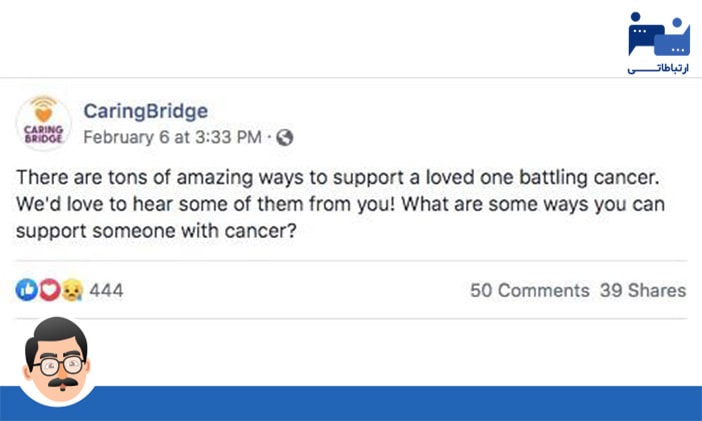Click the orange heart in CaringBridge logo

(x=43, y=114)
